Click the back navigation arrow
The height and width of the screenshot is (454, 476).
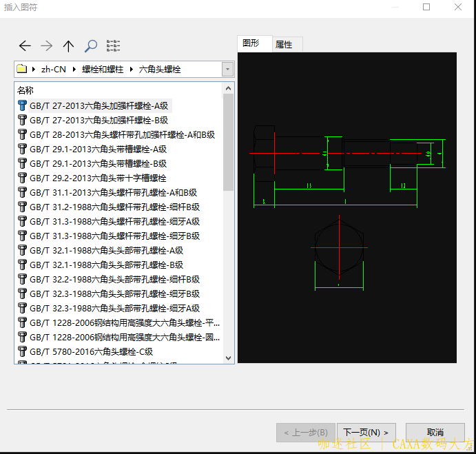[25, 46]
